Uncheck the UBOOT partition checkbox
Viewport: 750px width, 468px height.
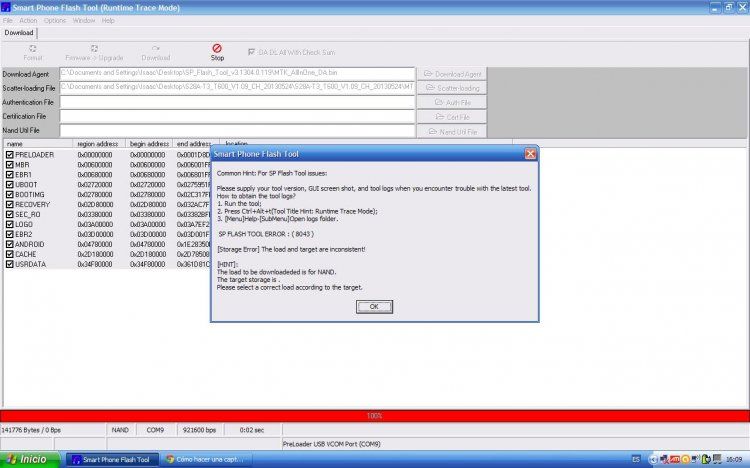click(10, 184)
